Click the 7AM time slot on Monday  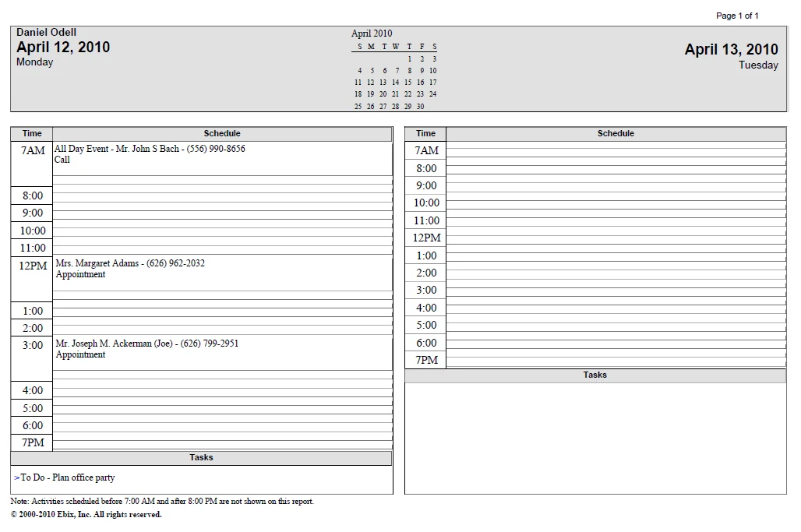point(31,150)
